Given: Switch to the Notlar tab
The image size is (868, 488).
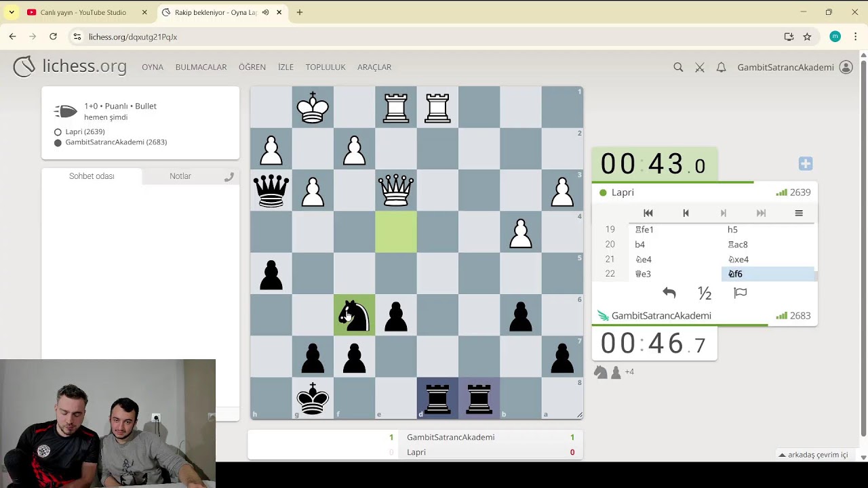Looking at the screenshot, I should tap(180, 176).
